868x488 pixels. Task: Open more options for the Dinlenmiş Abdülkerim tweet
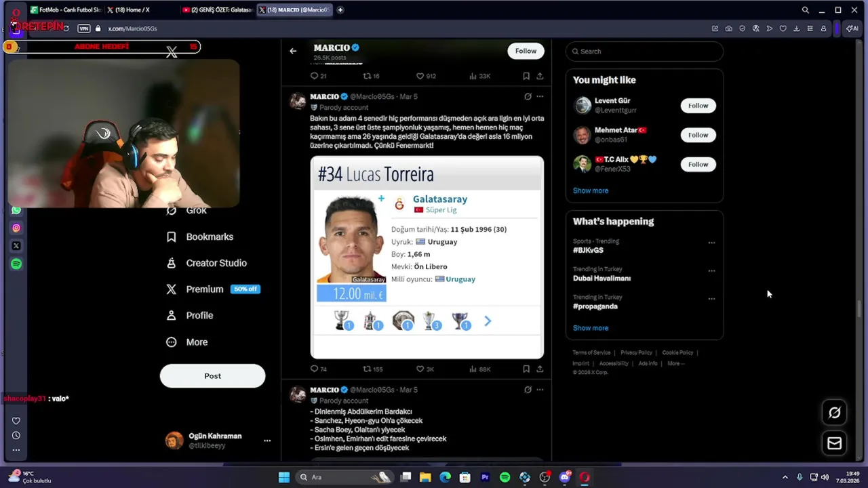click(540, 390)
